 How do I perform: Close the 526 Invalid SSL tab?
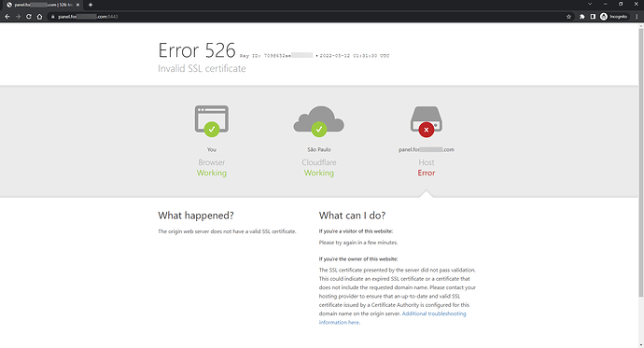click(x=77, y=5)
